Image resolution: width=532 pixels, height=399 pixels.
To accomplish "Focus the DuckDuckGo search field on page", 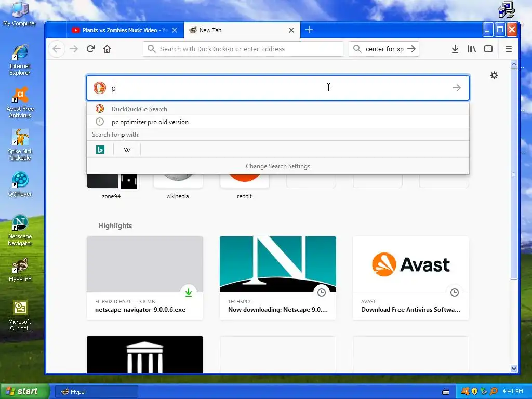I will [278, 88].
